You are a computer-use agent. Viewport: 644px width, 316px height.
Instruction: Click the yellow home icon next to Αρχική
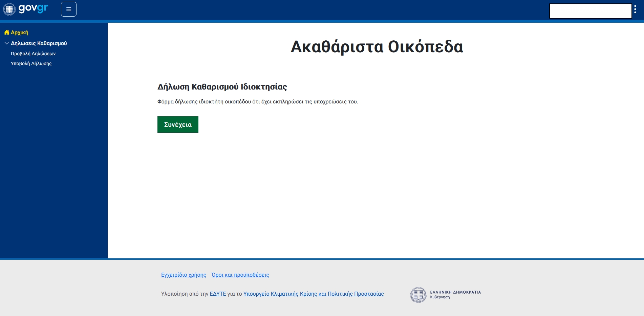pos(7,32)
